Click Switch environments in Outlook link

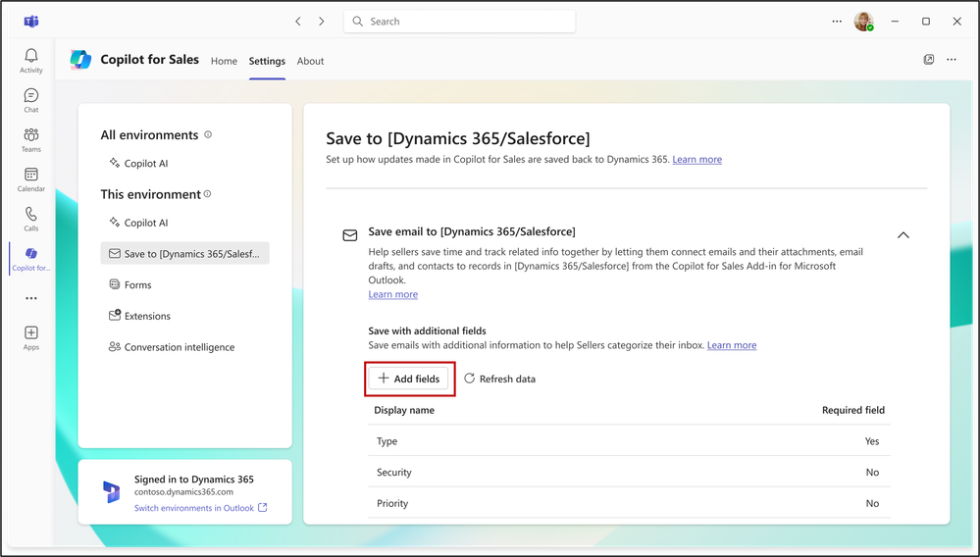[x=194, y=508]
